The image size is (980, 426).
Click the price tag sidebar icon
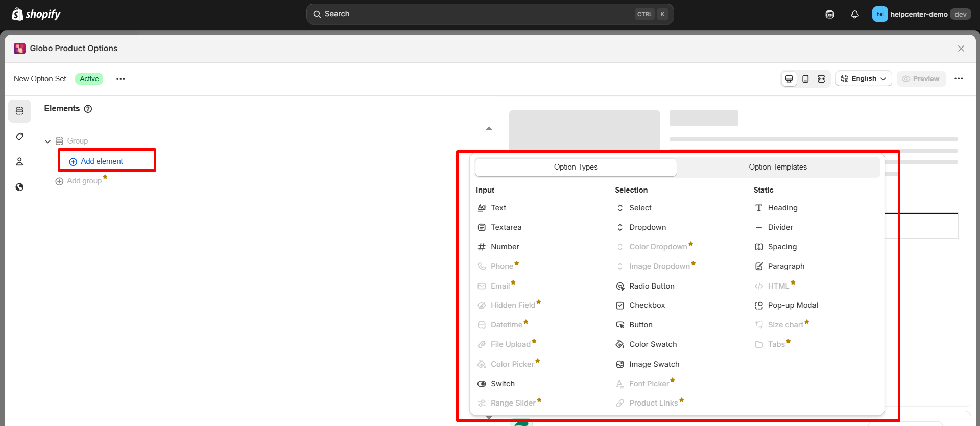click(x=19, y=136)
